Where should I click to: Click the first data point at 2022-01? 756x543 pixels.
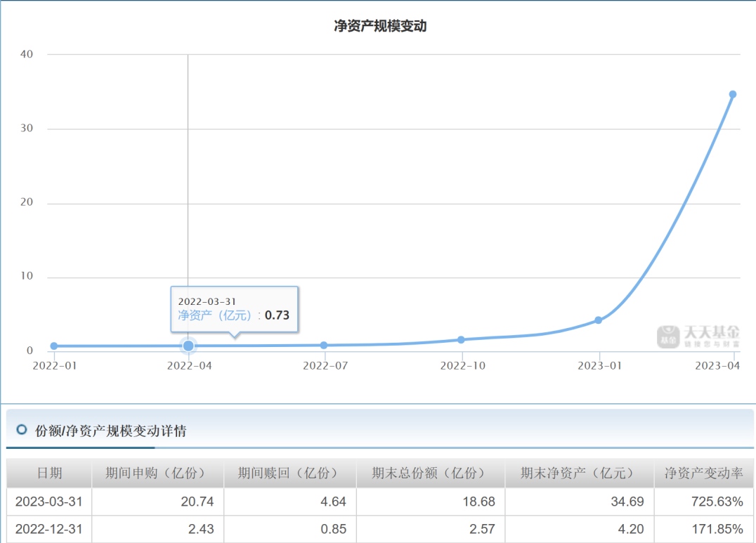54,346
